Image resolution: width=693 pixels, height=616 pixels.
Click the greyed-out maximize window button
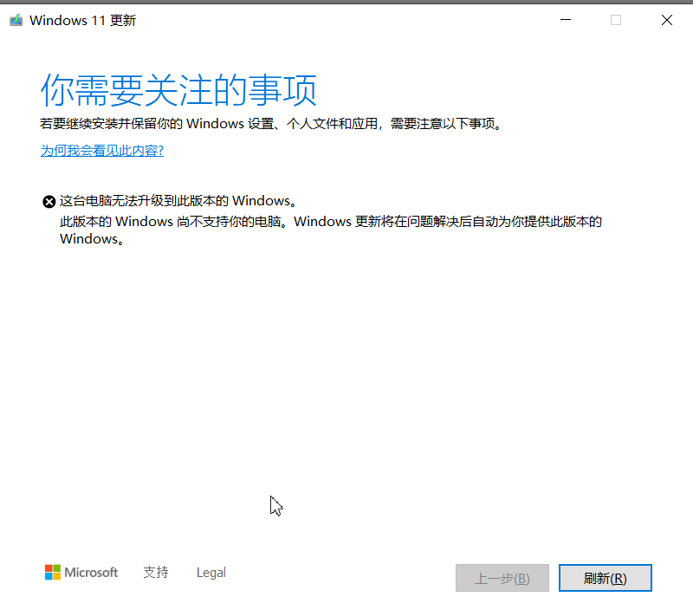coord(616,20)
